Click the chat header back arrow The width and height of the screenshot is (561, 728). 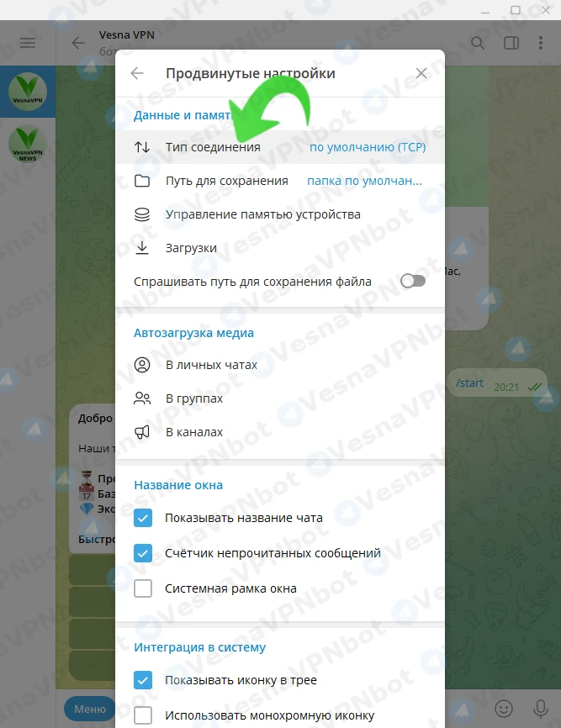(78, 43)
